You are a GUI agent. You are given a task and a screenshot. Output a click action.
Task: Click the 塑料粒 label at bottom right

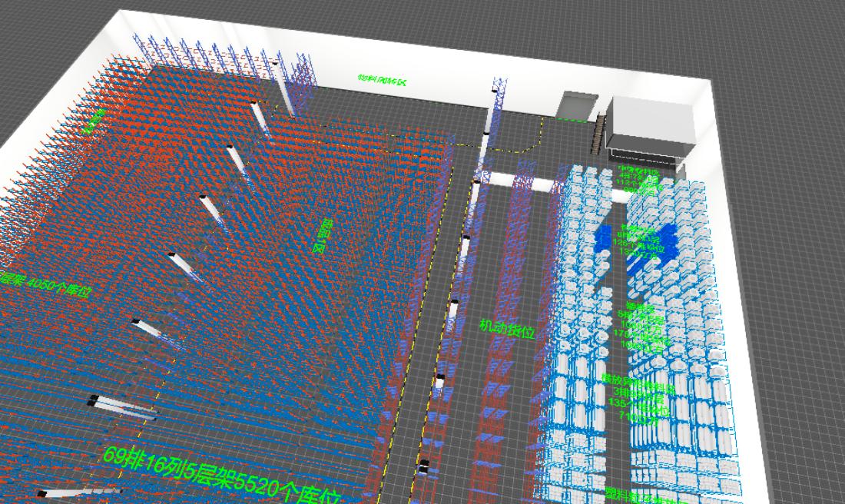pos(644,496)
